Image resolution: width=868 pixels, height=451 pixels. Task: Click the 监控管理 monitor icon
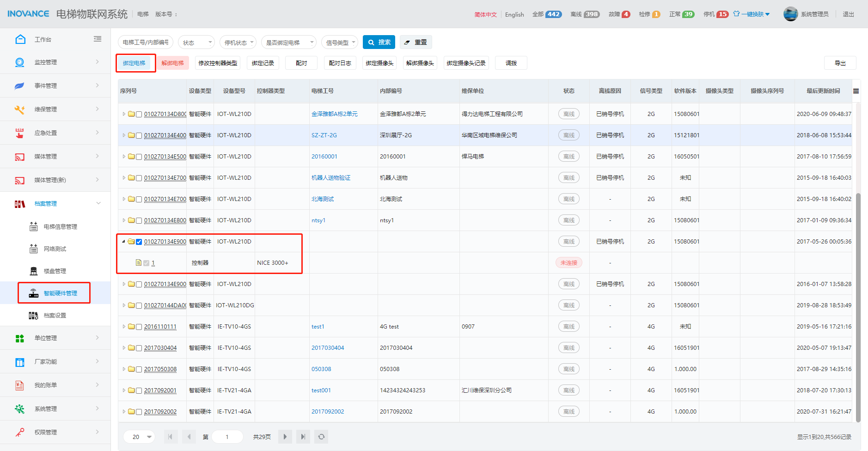19,62
